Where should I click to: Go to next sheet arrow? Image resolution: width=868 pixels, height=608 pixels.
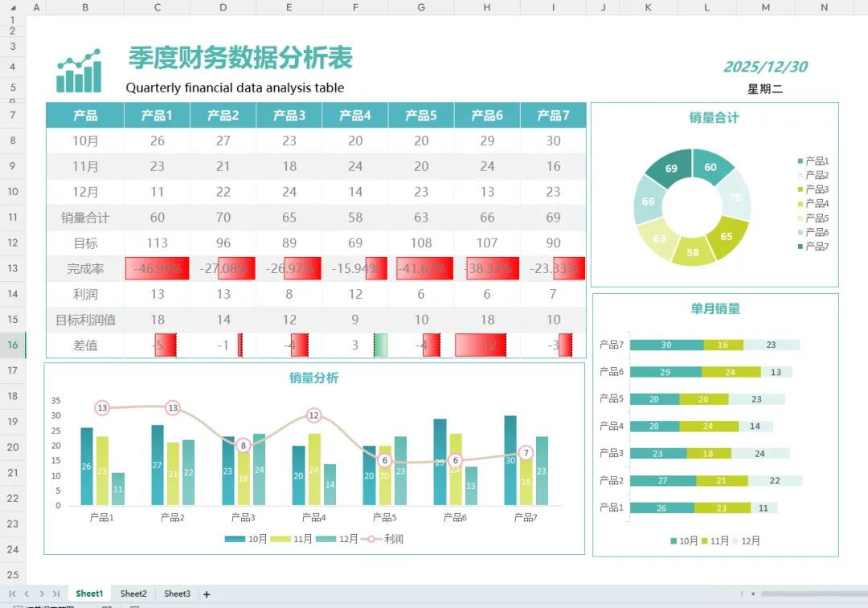coord(42,594)
